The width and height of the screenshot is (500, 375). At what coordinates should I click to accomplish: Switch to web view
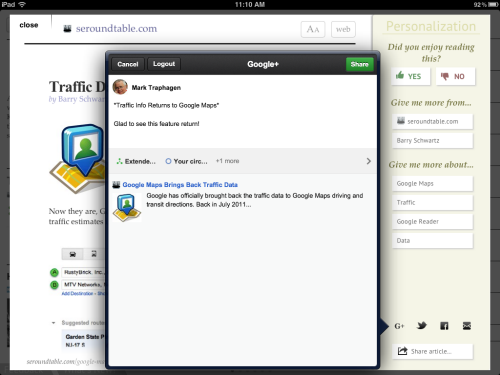tap(343, 29)
